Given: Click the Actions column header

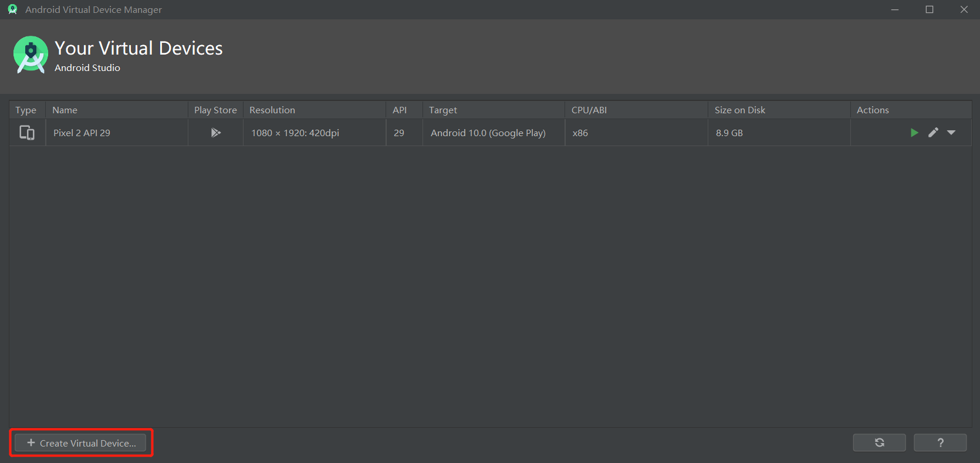Looking at the screenshot, I should pyautogui.click(x=911, y=110).
